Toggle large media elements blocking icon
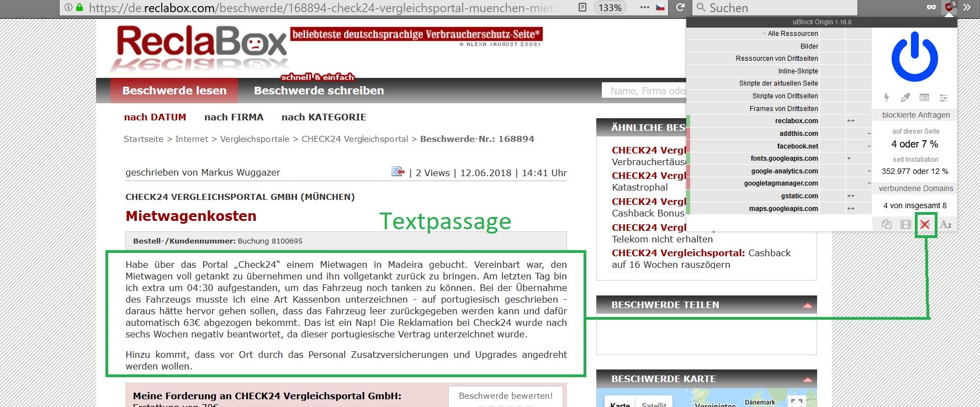This screenshot has width=980, height=407. click(x=905, y=224)
